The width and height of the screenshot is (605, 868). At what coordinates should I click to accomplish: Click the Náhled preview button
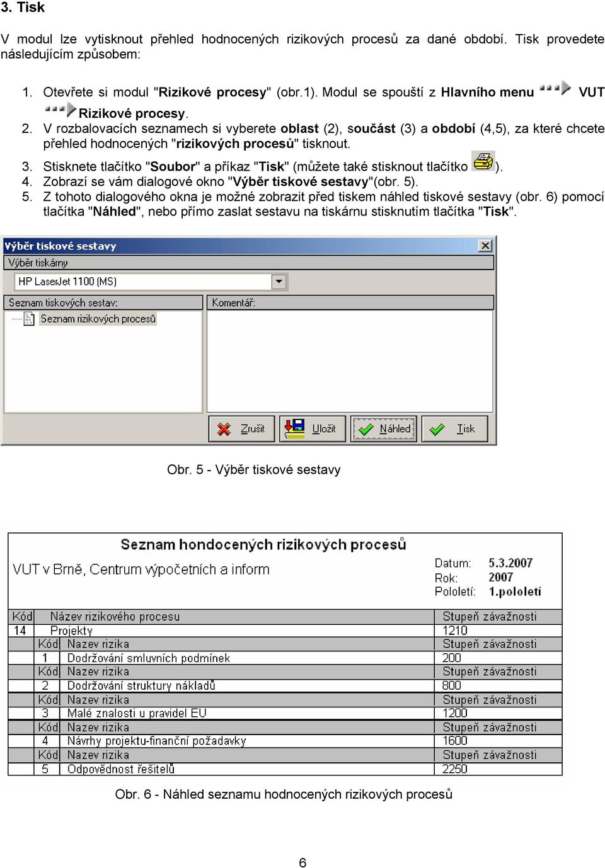click(x=384, y=429)
